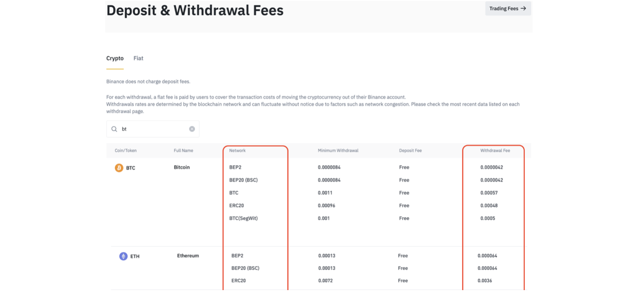
Task: Select the Bitcoin full name text
Action: [x=182, y=167]
